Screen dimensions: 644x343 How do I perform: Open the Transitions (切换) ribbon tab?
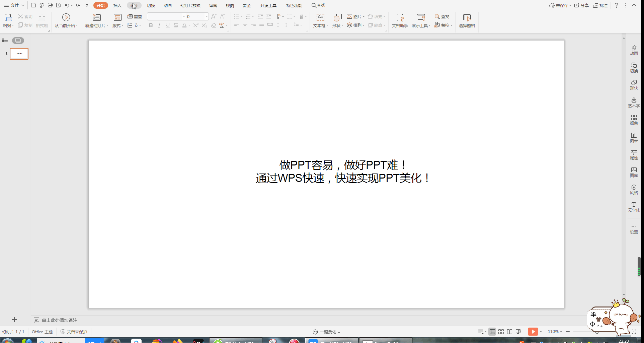tap(151, 5)
